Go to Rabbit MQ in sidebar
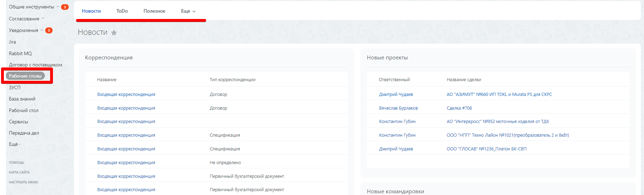 [20, 53]
